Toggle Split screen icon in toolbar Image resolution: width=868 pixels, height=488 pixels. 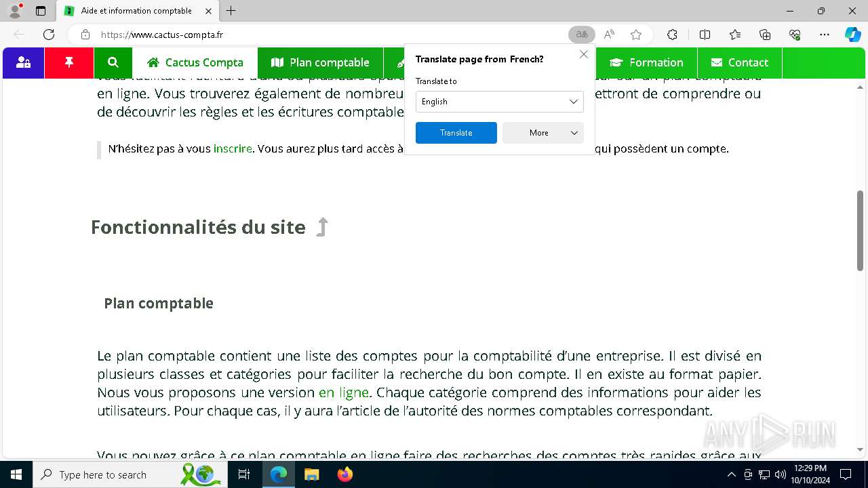pos(705,35)
